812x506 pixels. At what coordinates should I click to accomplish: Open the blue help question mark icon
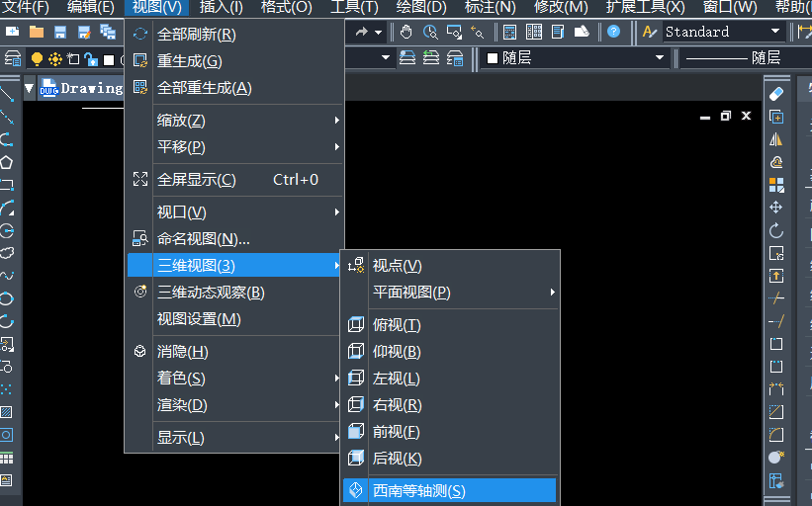tap(613, 32)
